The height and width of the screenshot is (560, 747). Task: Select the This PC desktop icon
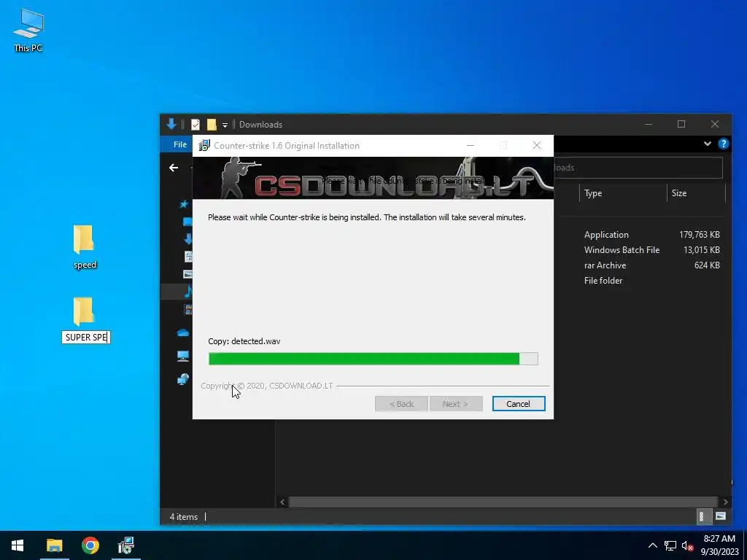pyautogui.click(x=28, y=30)
